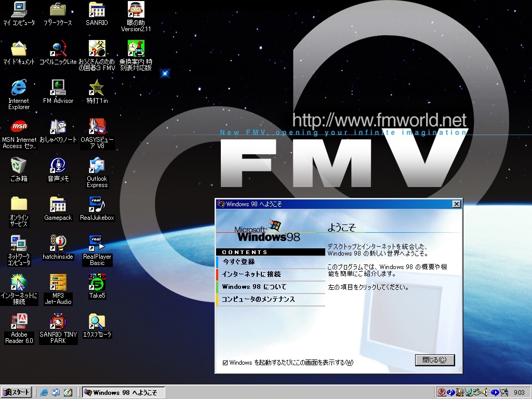Launch 音声メモ microphone icon

(x=58, y=170)
